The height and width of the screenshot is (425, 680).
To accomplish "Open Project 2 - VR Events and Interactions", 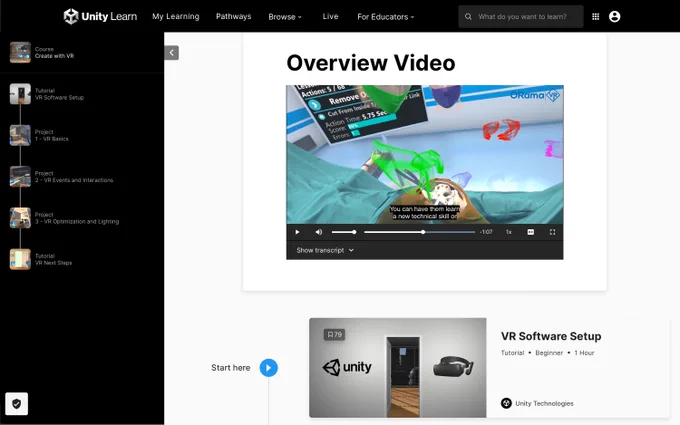I will [74, 177].
